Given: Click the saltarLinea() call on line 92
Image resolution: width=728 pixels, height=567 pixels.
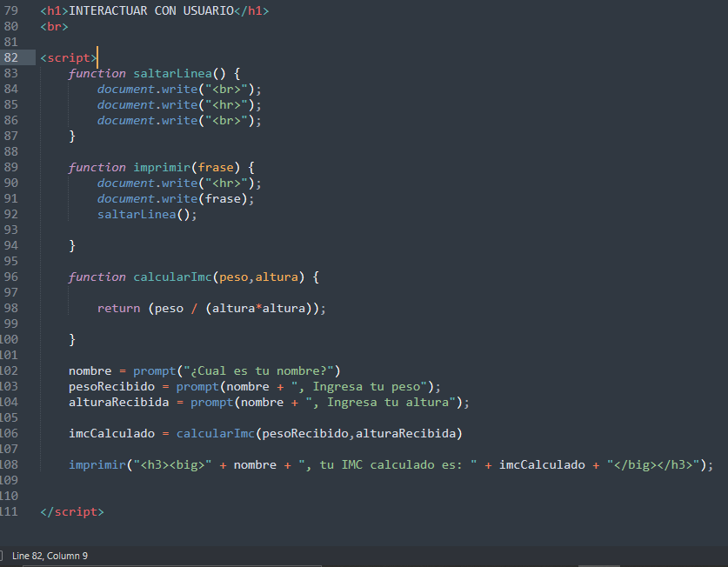Looking at the screenshot, I should point(144,215).
